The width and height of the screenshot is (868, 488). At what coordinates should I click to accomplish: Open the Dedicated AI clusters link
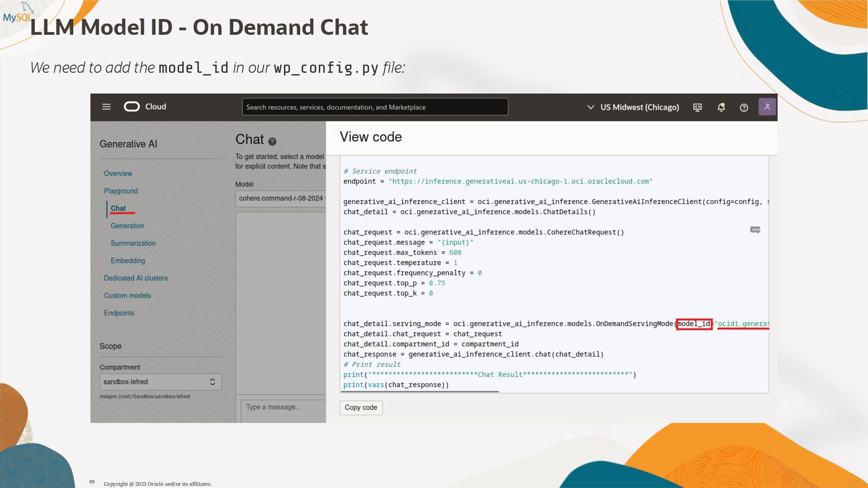click(136, 278)
